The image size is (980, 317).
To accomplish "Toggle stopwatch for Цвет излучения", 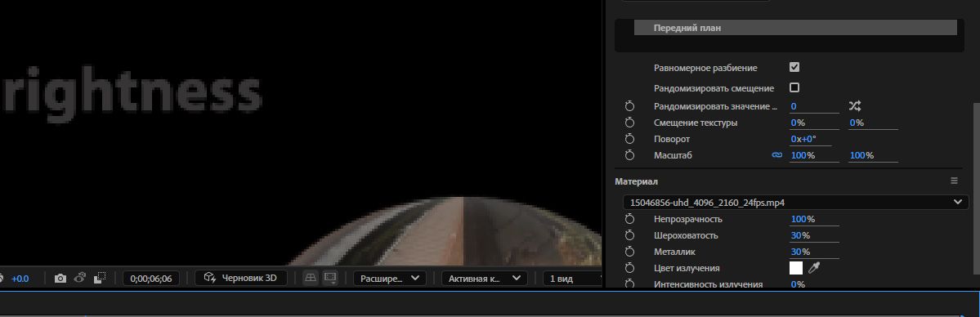I will coord(629,268).
